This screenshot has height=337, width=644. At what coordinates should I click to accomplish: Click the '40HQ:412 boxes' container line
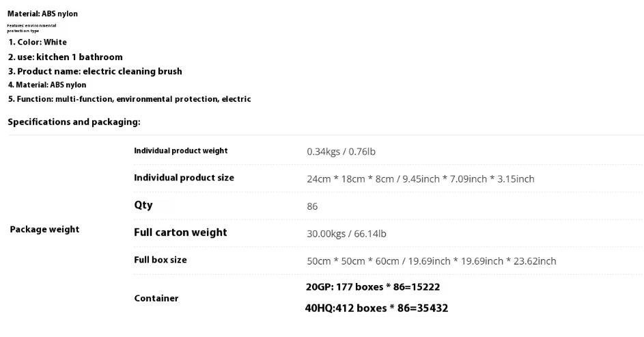(376, 308)
